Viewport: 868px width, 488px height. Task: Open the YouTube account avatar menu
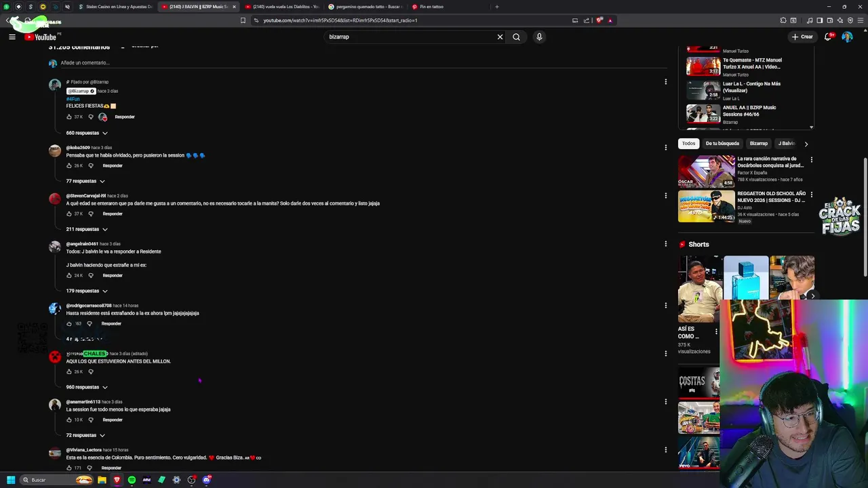coord(847,37)
